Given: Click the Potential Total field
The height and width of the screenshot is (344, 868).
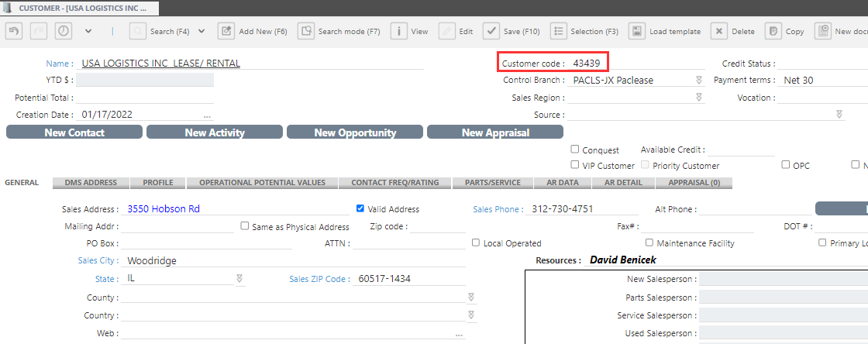Looking at the screenshot, I should 144,98.
